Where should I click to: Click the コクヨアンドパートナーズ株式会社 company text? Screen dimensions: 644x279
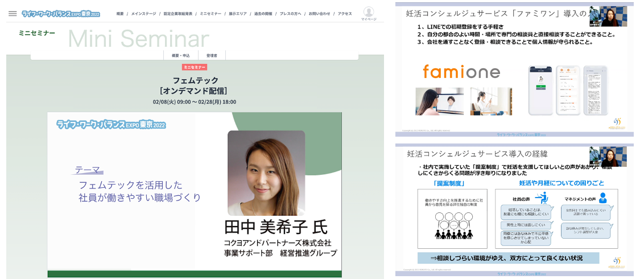click(278, 243)
